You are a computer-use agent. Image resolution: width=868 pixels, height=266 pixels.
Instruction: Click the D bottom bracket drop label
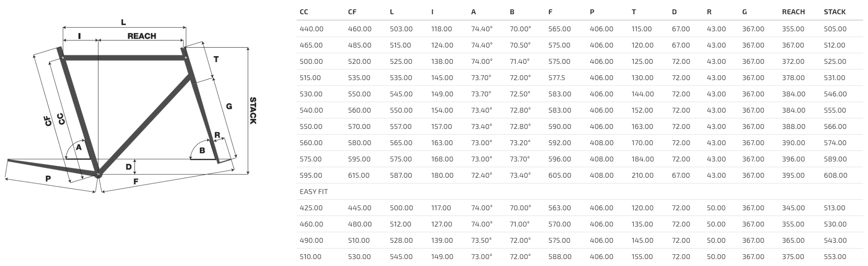pos(128,167)
